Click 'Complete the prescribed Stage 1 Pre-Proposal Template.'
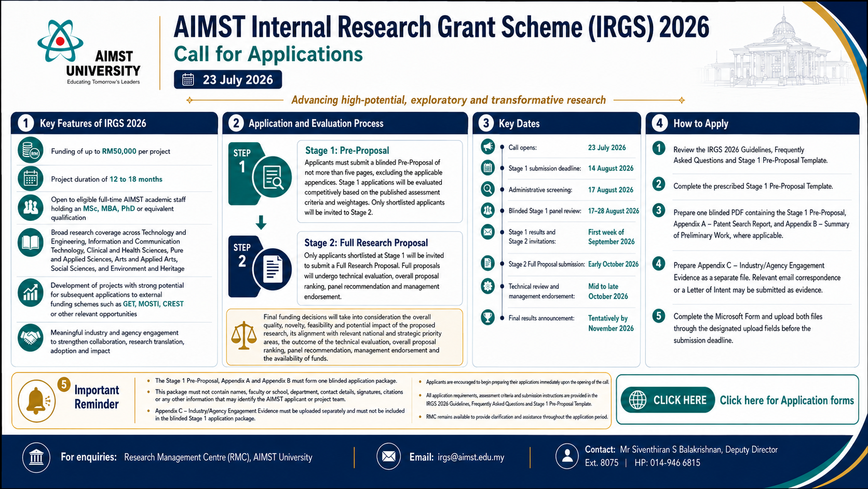Viewport: 868px width, 489px height. [753, 186]
